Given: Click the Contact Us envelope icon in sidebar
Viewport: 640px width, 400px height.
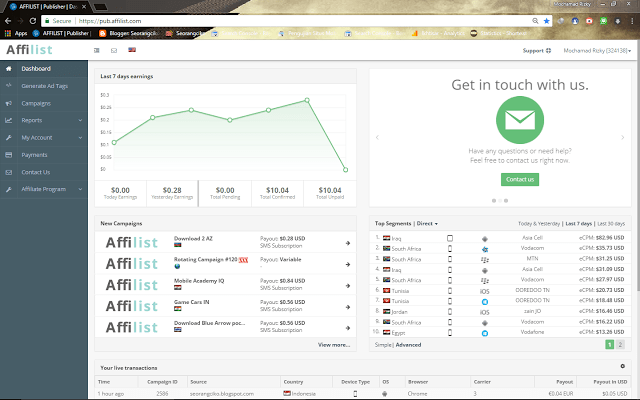Looking at the screenshot, I should pyautogui.click(x=8, y=172).
